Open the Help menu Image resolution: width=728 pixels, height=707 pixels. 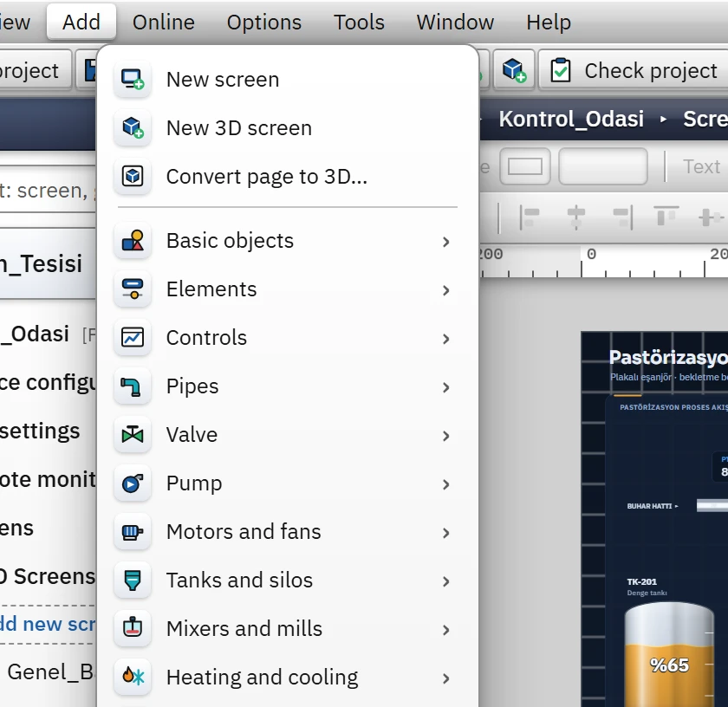(549, 22)
